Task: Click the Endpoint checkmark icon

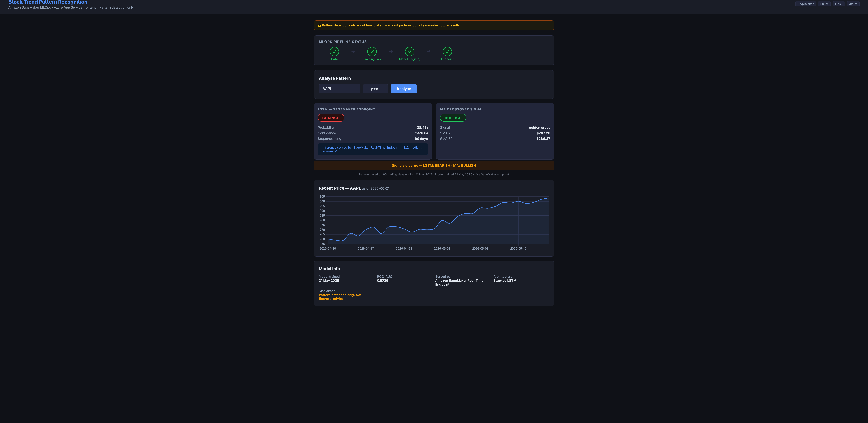Action: 447,52
